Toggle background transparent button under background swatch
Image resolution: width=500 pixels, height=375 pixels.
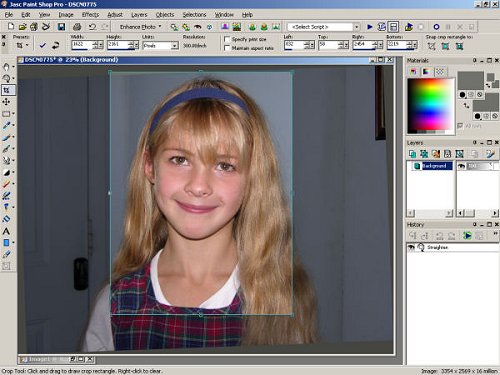coord(495,116)
